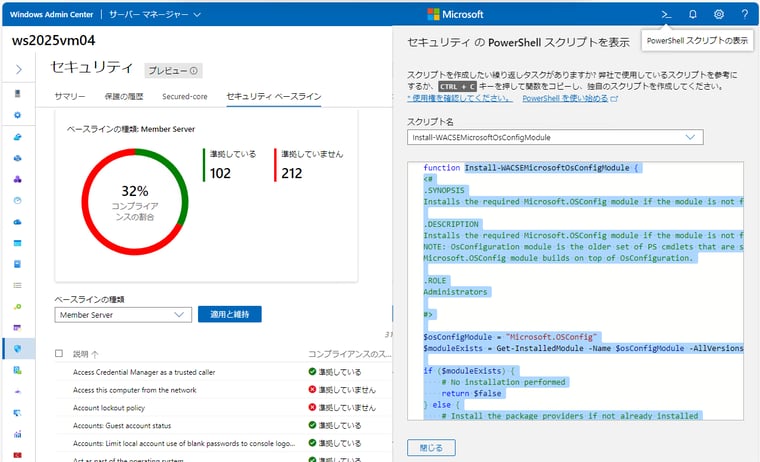Click the PowerShell script icon in header

[666, 15]
